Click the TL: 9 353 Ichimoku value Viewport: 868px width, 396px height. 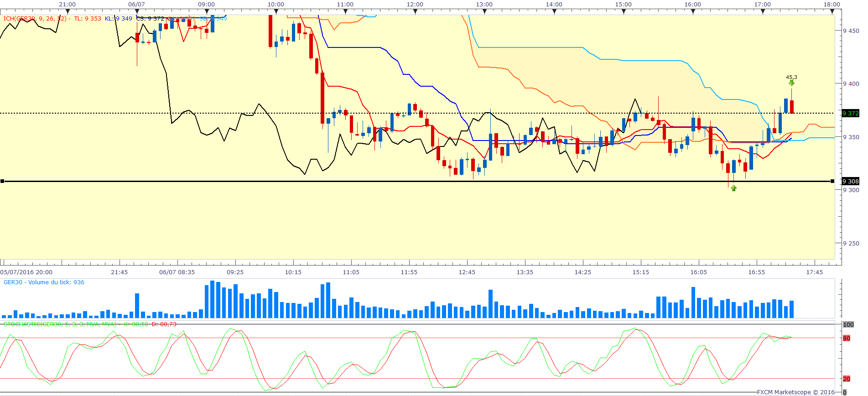[x=88, y=19]
